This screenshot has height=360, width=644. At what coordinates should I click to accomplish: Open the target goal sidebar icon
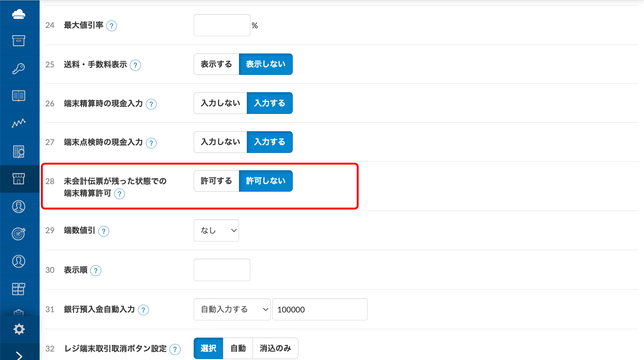(x=19, y=234)
